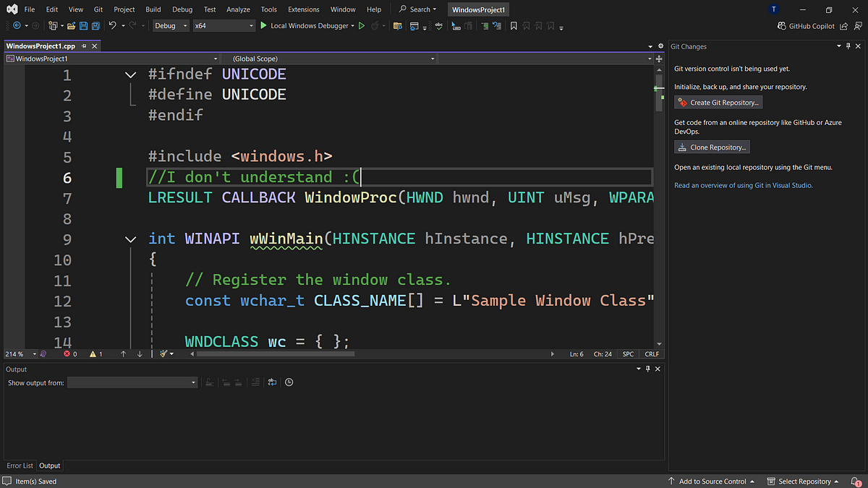Open the Search box in the title bar
Viewport: 868px width, 488px height.
(x=419, y=9)
